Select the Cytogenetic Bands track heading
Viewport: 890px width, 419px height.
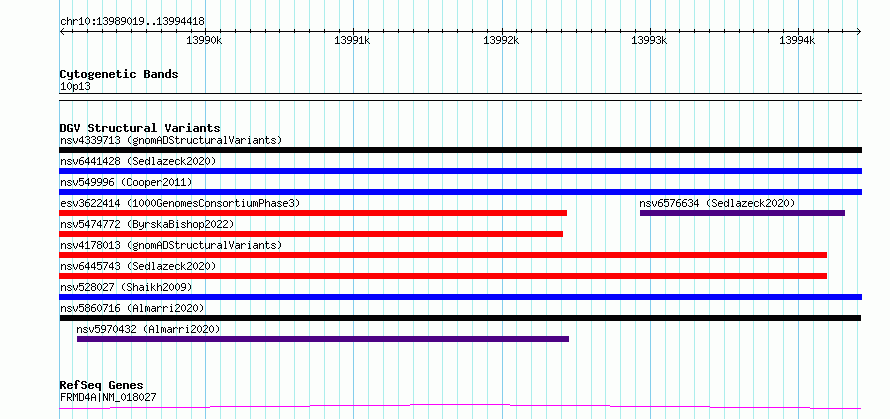click(119, 74)
